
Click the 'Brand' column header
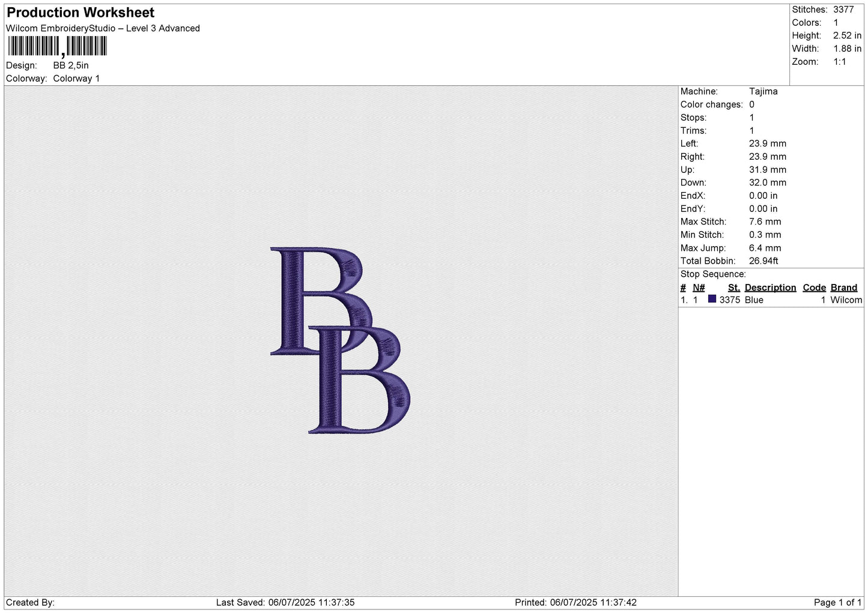[843, 288]
